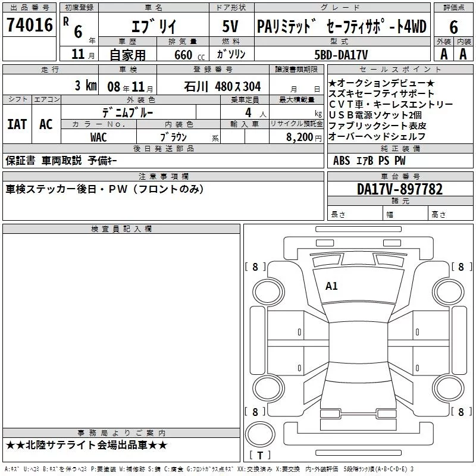The height and width of the screenshot is (476, 476).
Task: Click A1 damage mark on the windshield
Action: (331, 286)
